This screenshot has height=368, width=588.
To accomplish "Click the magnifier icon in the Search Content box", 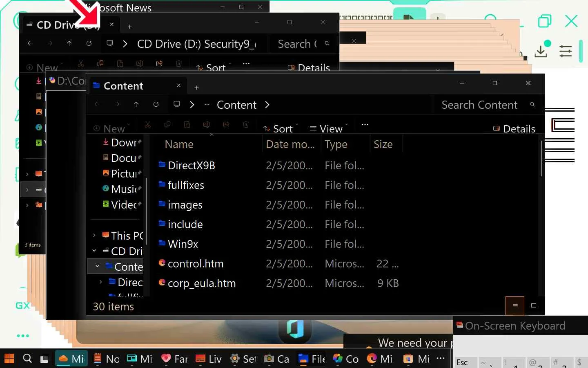I will (x=532, y=105).
